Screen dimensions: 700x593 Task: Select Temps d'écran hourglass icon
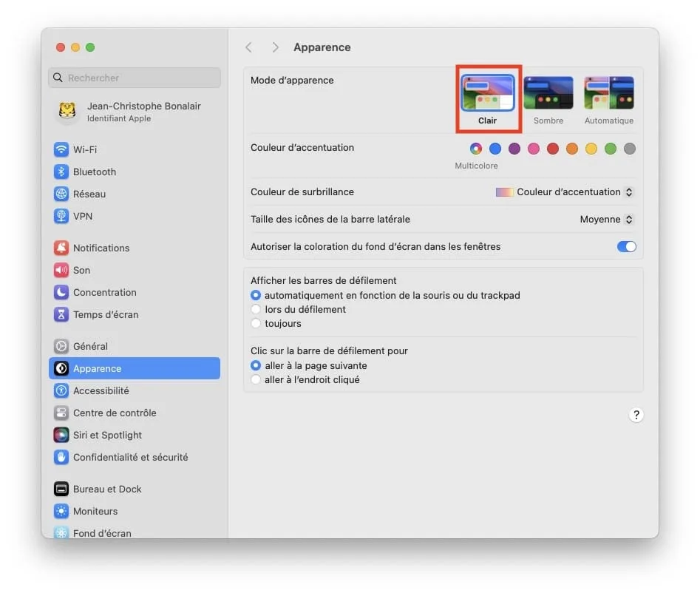pos(61,315)
